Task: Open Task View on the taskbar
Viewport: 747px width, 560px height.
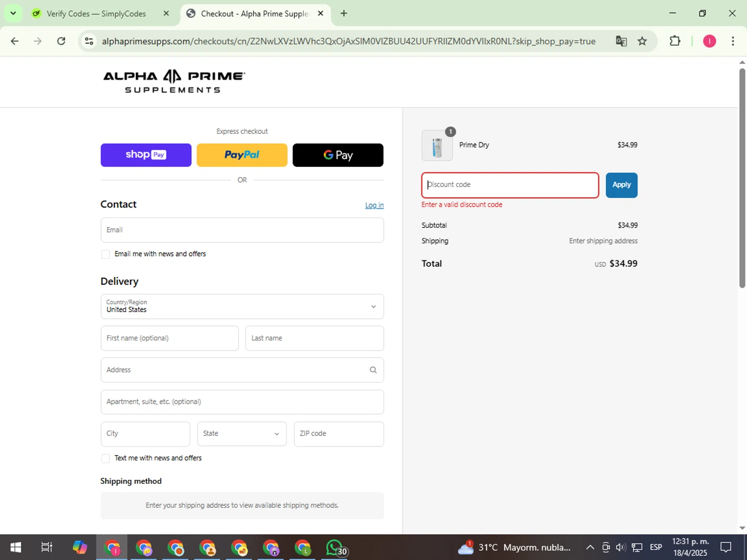Action: (x=47, y=548)
